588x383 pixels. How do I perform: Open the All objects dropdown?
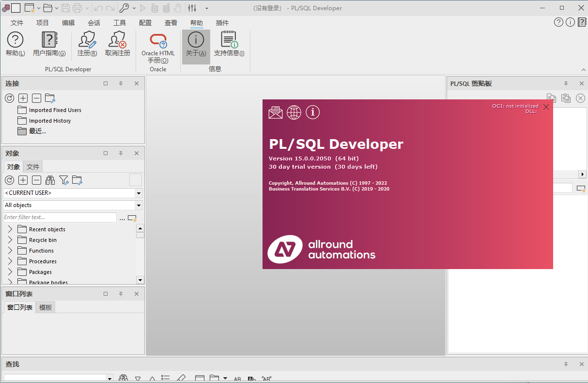139,206
